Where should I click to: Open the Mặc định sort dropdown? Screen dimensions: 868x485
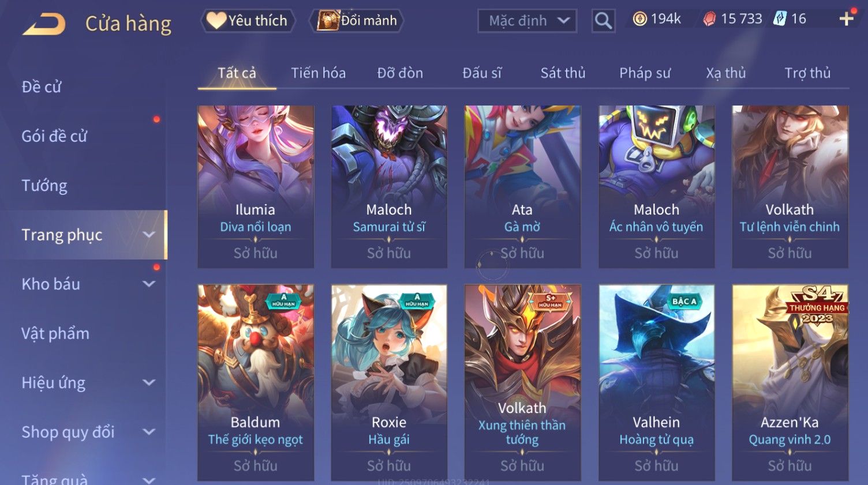pyautogui.click(x=527, y=21)
